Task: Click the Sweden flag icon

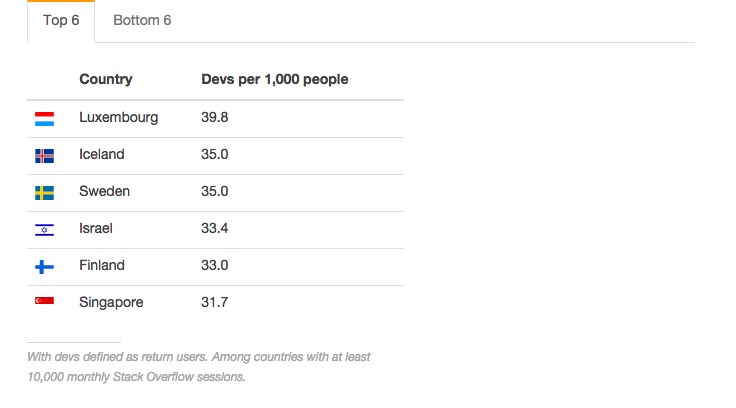Action: click(44, 192)
